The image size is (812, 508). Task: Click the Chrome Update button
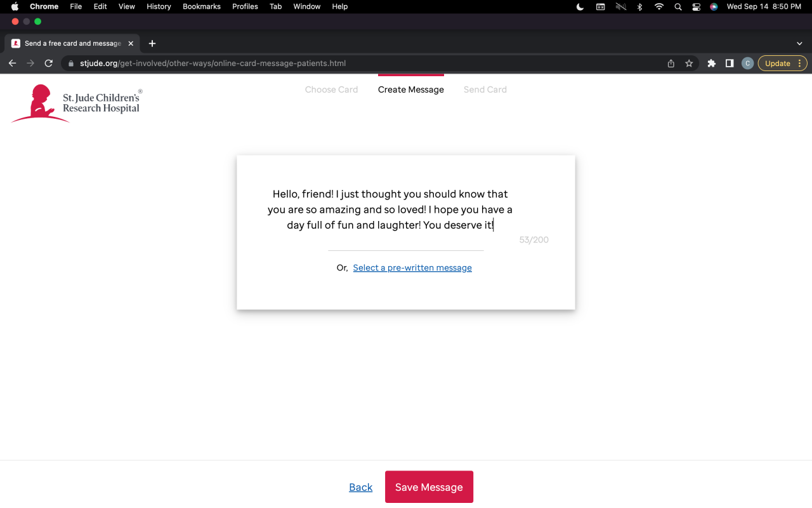coord(782,63)
